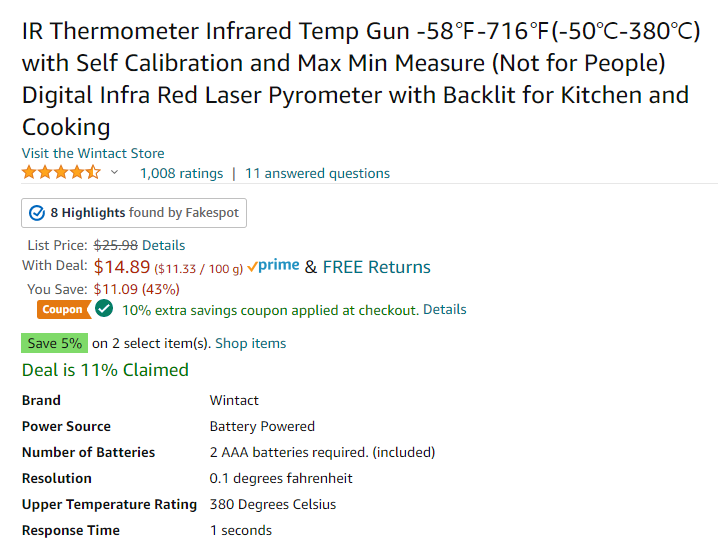Click the orange Coupon badge
The height and width of the screenshot is (548, 718).
(x=63, y=309)
